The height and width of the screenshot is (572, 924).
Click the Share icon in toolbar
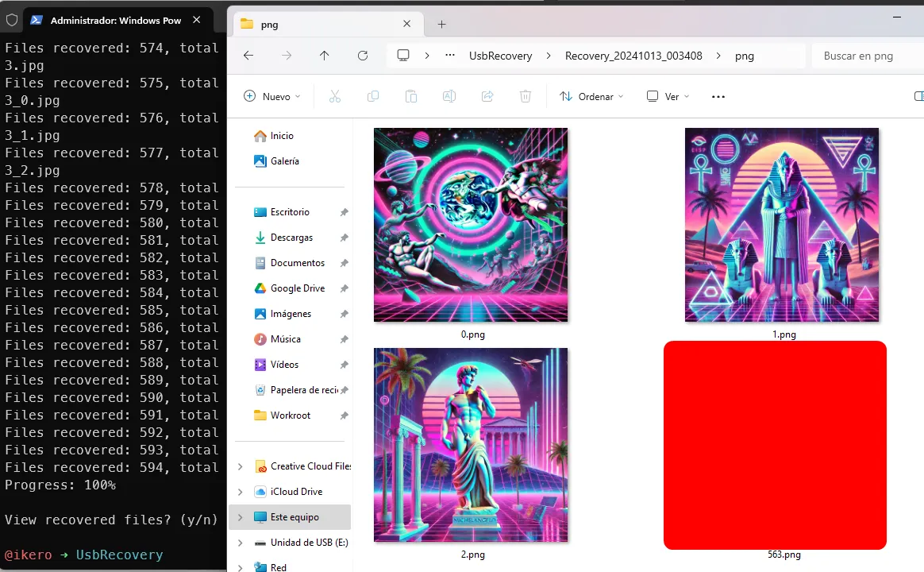click(487, 96)
